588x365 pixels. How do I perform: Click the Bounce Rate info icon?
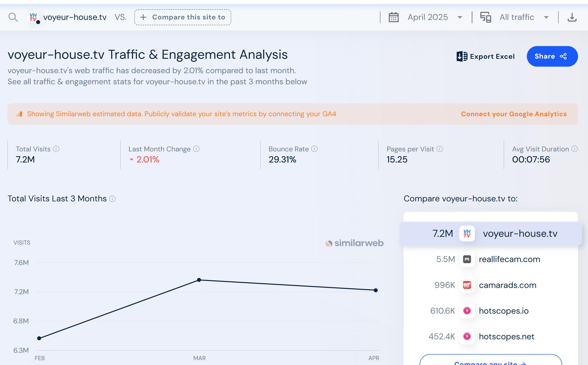pyautogui.click(x=314, y=149)
